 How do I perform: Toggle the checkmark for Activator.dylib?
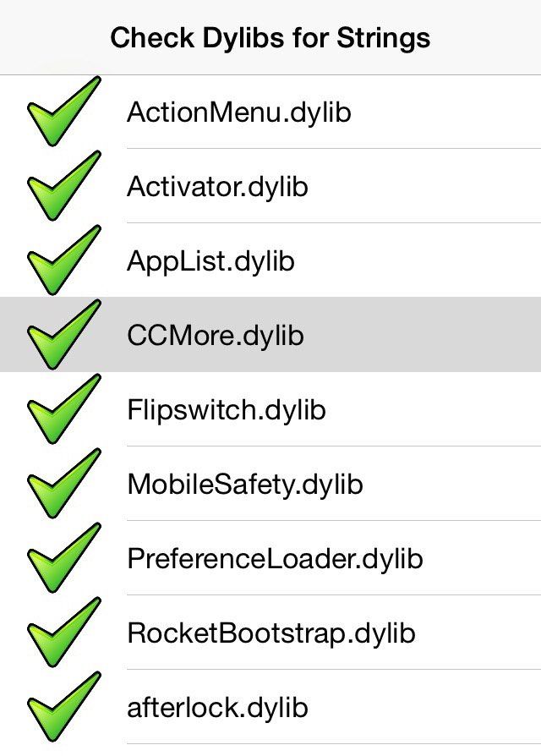click(63, 187)
